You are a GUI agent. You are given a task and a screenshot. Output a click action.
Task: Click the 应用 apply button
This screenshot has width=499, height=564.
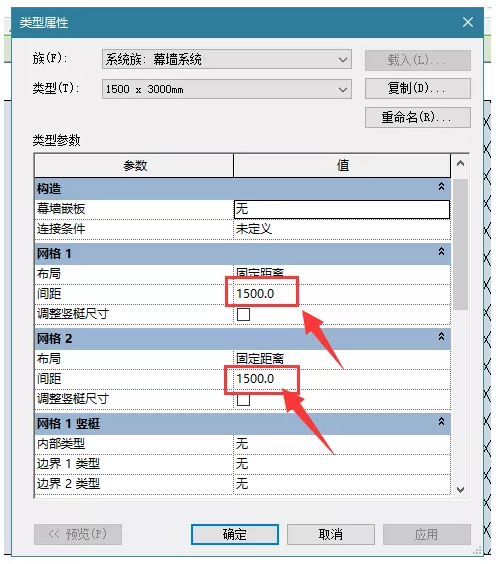point(427,534)
